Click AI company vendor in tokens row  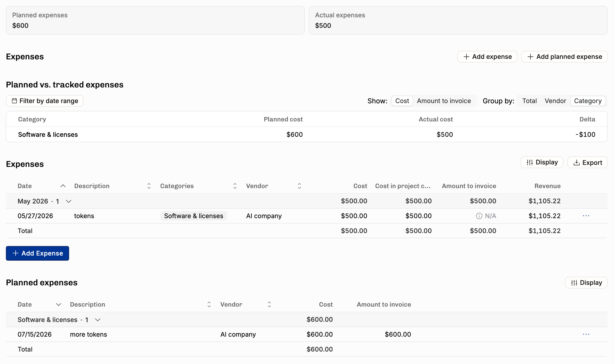(264, 216)
